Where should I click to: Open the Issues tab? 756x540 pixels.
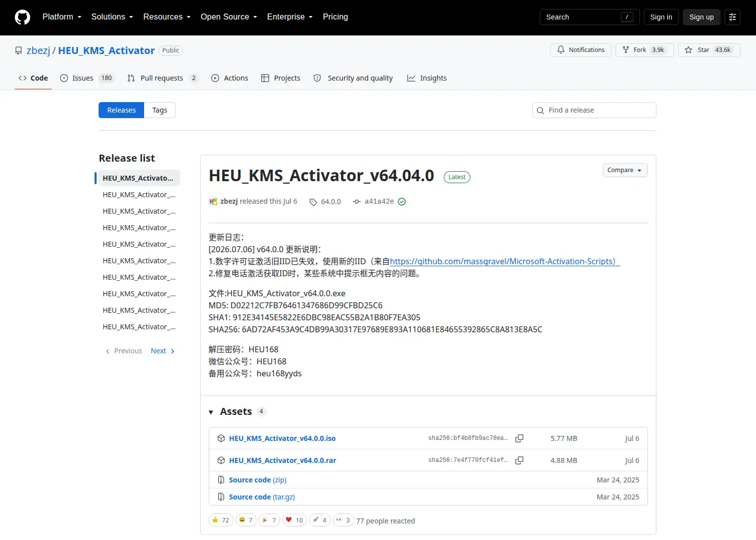tap(87, 78)
